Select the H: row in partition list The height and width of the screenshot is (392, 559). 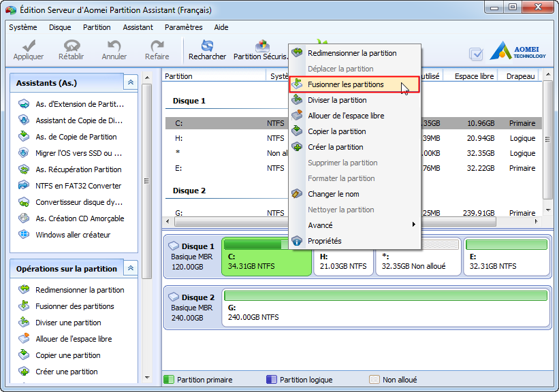click(353, 138)
